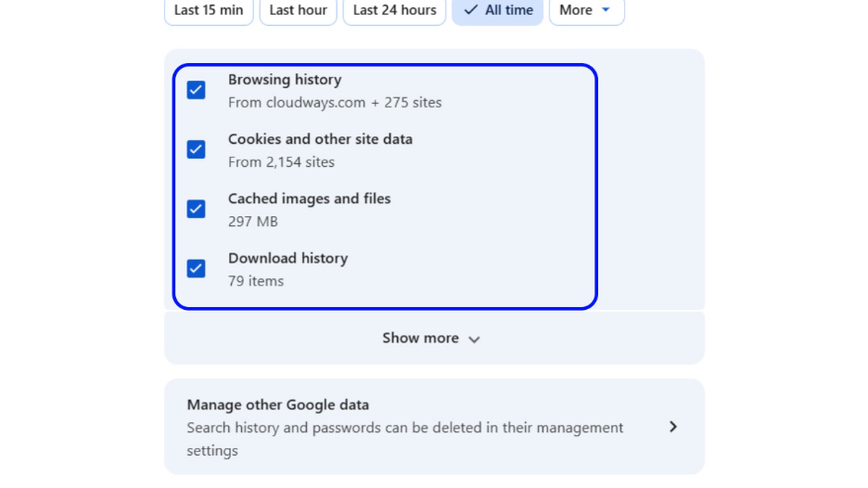Toggle the Cookies and other site data checkbox

tap(196, 149)
